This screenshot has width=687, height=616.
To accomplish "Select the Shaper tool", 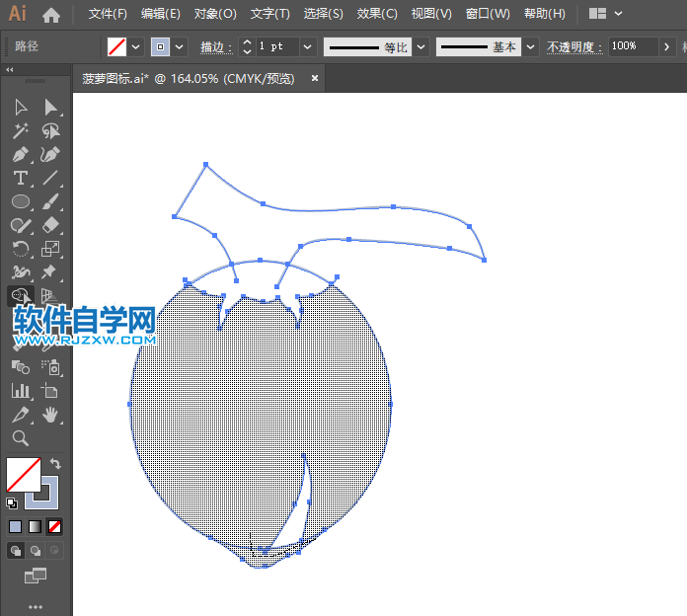I will click(21, 225).
